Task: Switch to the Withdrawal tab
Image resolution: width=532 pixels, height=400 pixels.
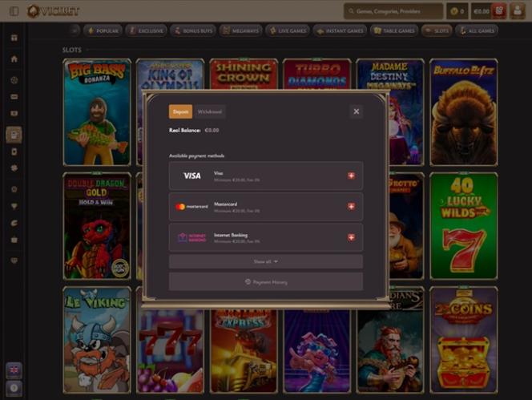Action: tap(210, 112)
